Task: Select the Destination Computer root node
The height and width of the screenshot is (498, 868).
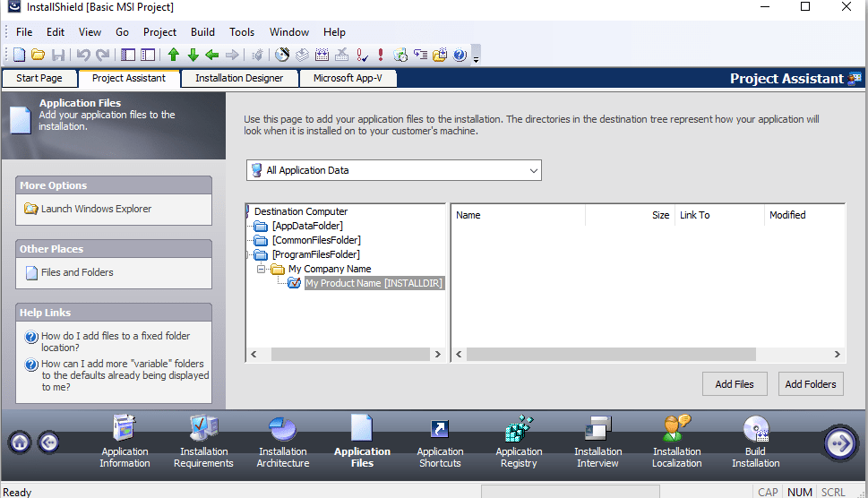Action: tap(301, 211)
